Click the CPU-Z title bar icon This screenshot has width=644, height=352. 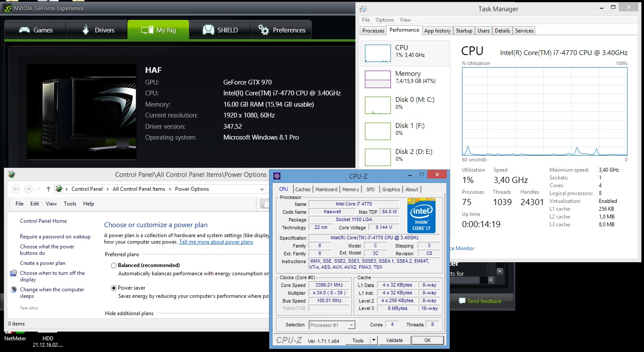pos(277,176)
